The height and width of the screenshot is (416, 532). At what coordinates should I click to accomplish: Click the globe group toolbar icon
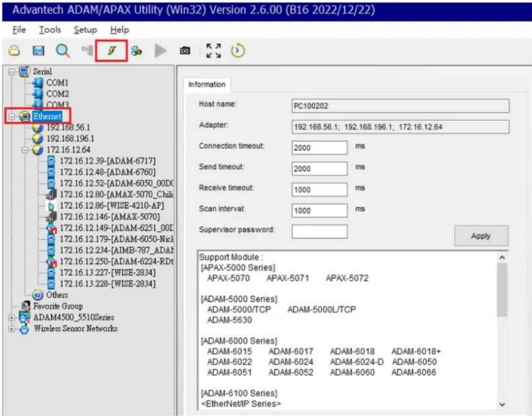click(x=137, y=51)
